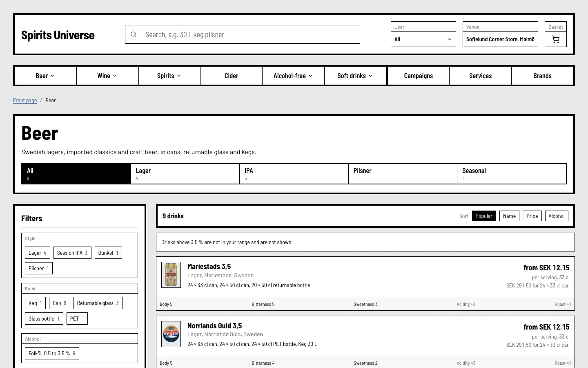
Task: Expand the Alcohol-free navigation menu
Action: (293, 76)
